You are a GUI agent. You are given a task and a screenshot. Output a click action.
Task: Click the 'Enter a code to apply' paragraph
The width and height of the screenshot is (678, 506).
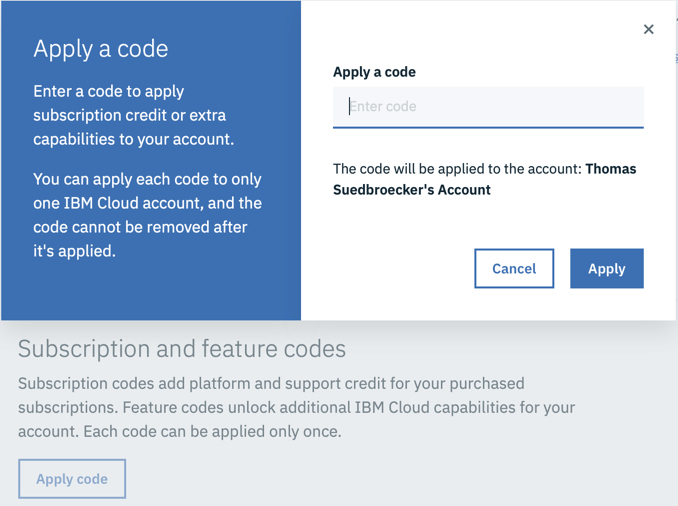click(108, 91)
